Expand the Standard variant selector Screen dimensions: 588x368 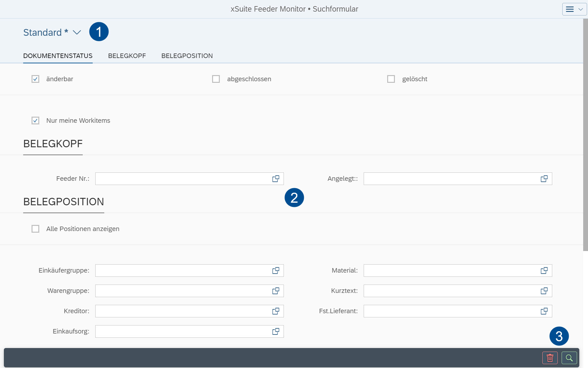(x=77, y=32)
